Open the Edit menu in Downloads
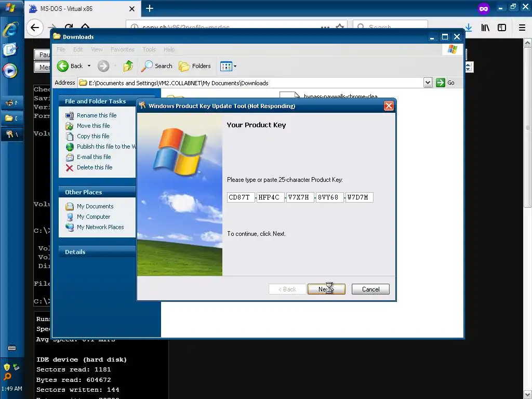The height and width of the screenshot is (399, 532). coord(78,49)
